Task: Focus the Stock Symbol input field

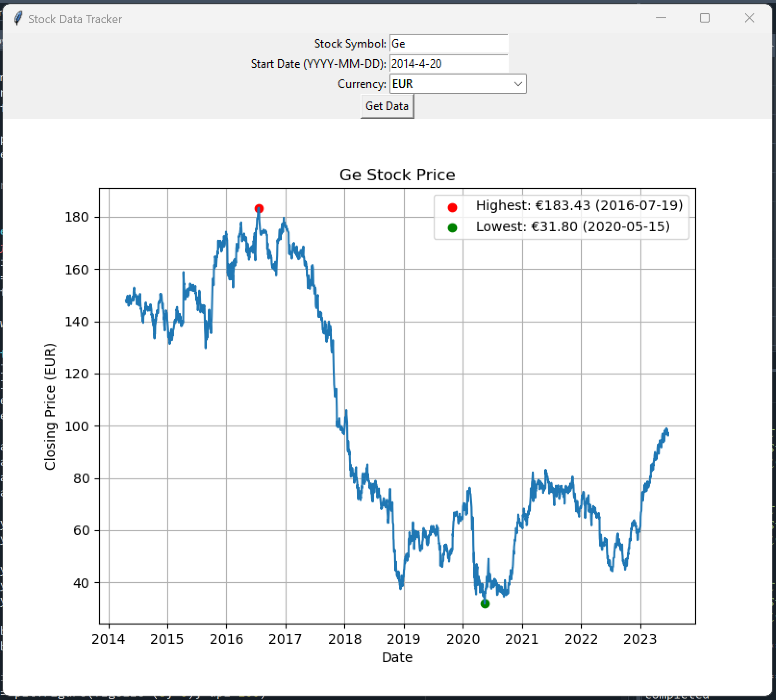Action: pyautogui.click(x=448, y=44)
